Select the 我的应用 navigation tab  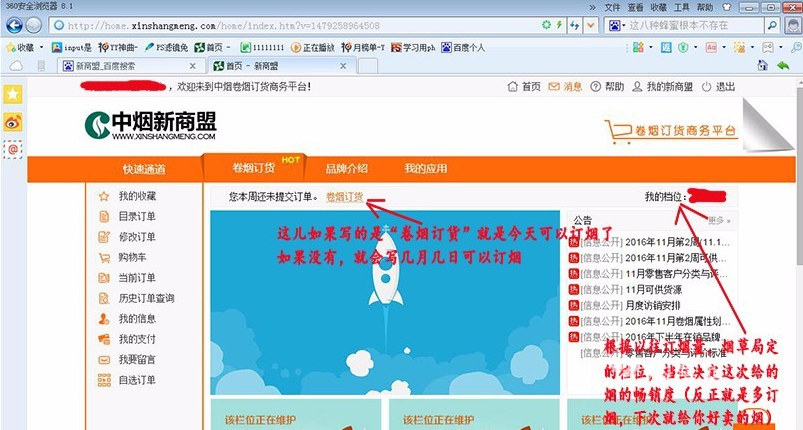tap(426, 168)
